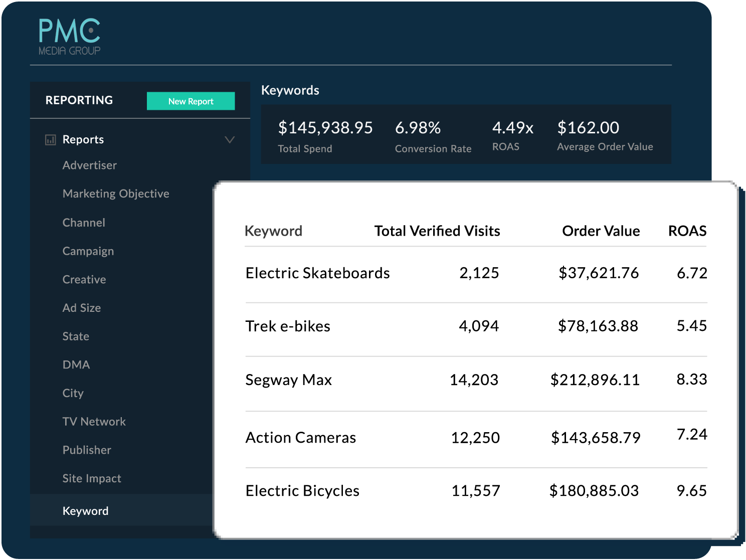Click the Reports bar chart icon

click(51, 140)
